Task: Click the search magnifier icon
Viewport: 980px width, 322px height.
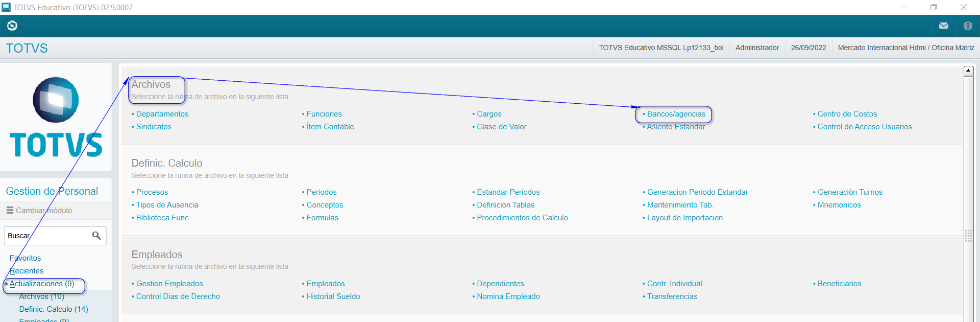Action: click(x=96, y=236)
